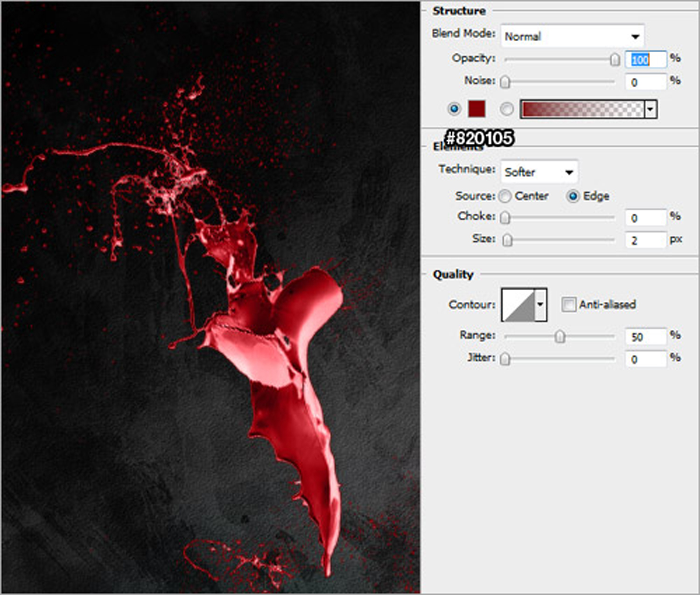Expand the Contour picker arrow

coord(540,305)
